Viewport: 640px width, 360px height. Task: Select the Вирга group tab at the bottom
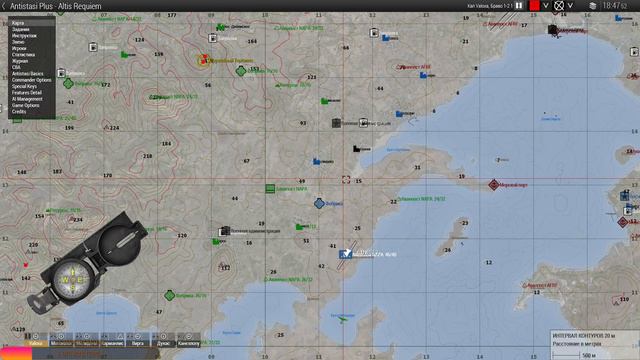click(x=138, y=340)
